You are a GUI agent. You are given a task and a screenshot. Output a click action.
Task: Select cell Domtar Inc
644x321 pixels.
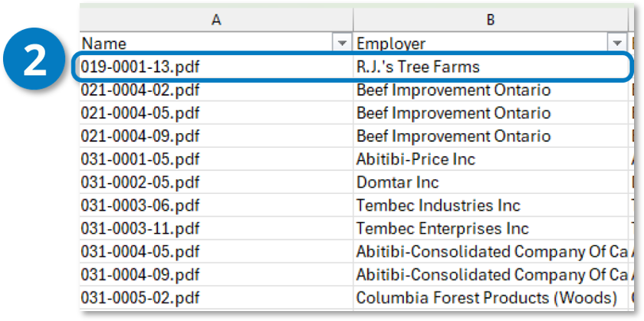491,182
